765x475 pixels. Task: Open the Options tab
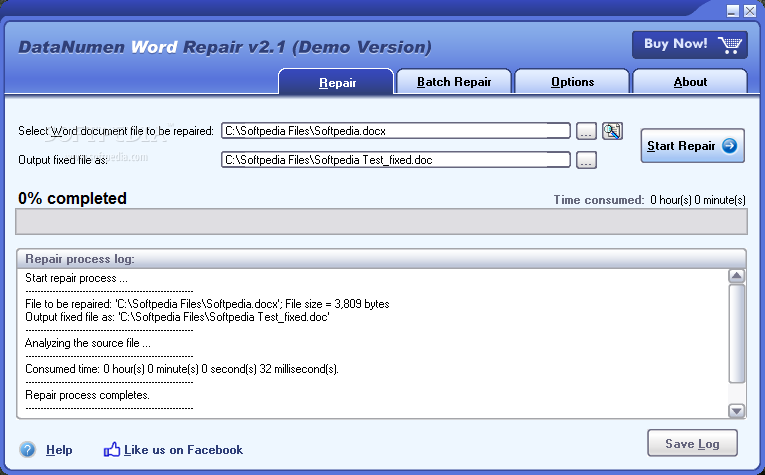[x=572, y=81]
